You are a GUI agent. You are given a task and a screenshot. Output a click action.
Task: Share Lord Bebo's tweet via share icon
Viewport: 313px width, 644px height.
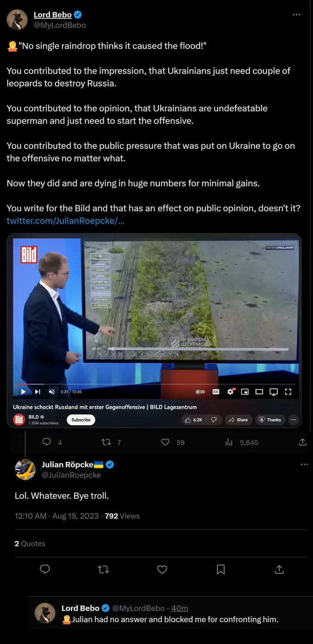pos(302,442)
